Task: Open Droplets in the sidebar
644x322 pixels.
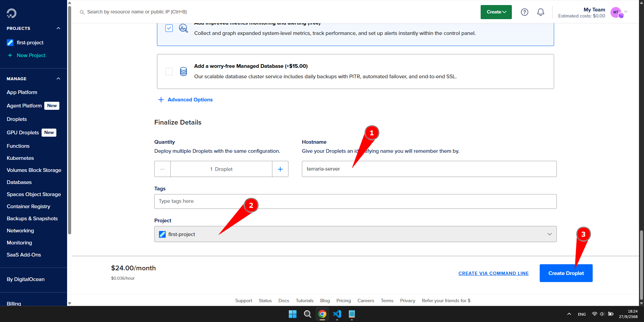Action: (x=17, y=119)
